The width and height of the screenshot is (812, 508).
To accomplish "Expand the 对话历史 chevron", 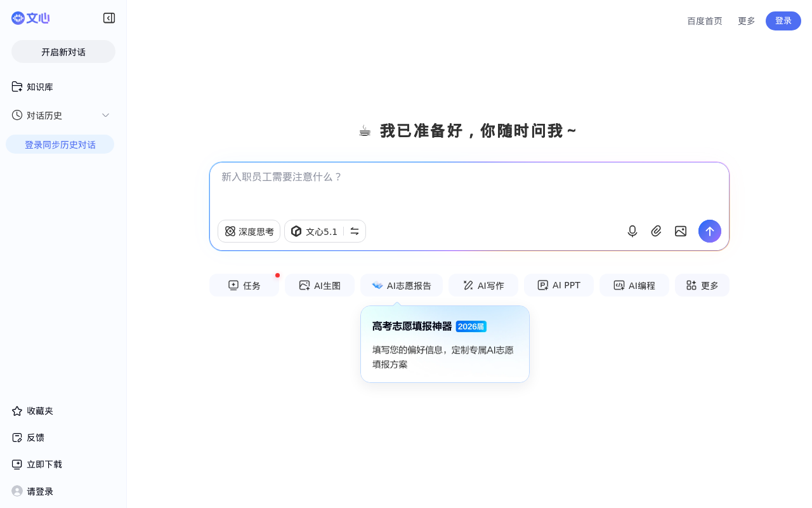I will click(106, 115).
